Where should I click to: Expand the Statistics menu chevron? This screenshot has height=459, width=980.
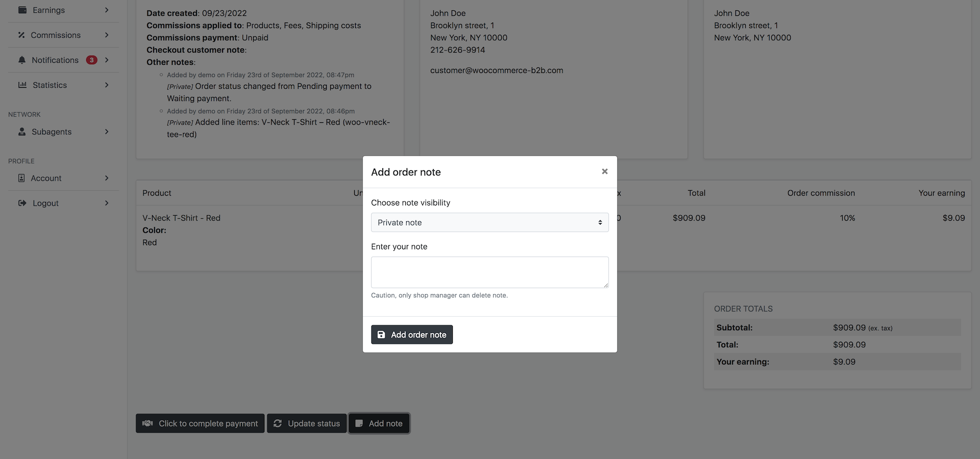click(x=107, y=85)
